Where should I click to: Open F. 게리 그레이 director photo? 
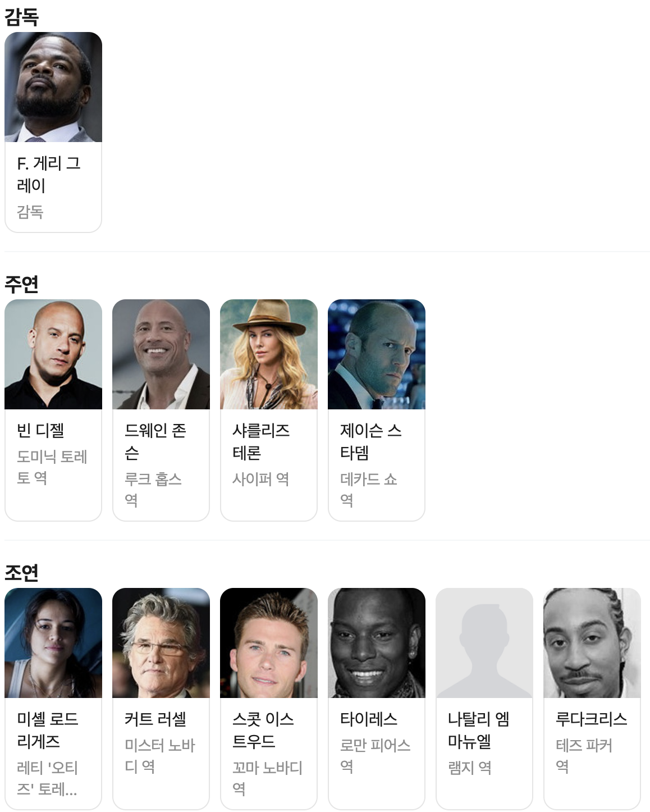53,87
